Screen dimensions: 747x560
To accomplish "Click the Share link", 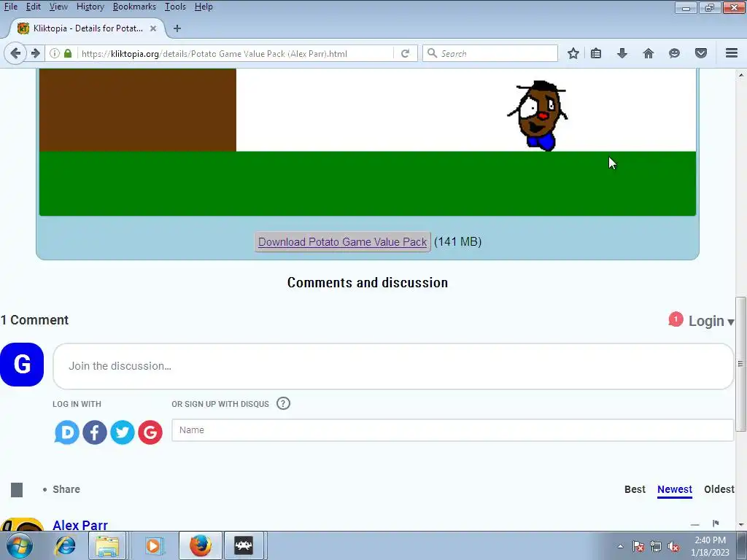I will coord(66,489).
